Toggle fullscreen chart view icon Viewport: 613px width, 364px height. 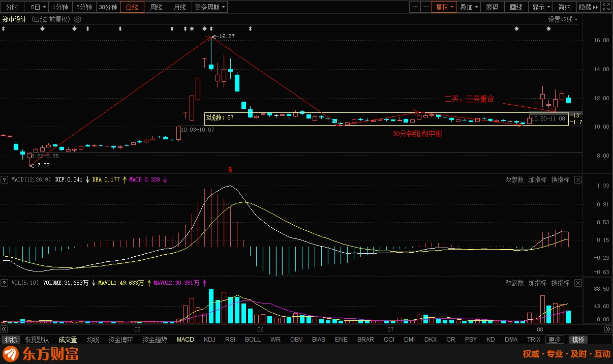click(606, 7)
